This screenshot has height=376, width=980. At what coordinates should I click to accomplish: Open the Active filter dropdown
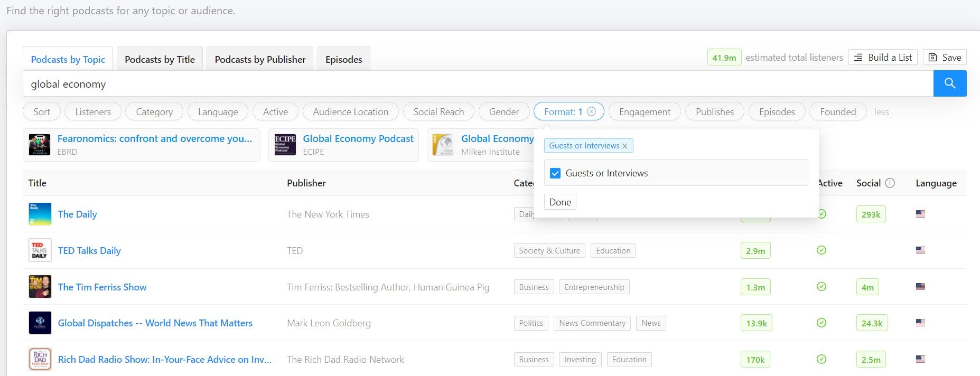click(276, 112)
